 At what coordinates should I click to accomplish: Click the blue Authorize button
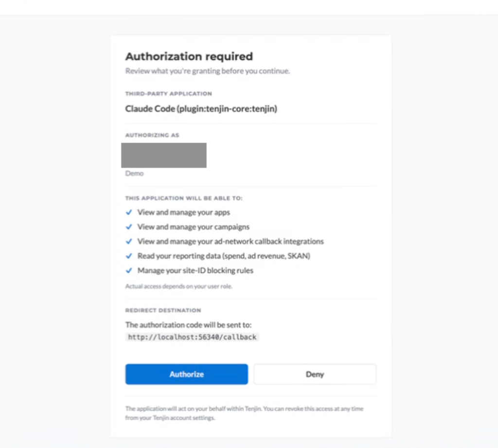point(186,374)
